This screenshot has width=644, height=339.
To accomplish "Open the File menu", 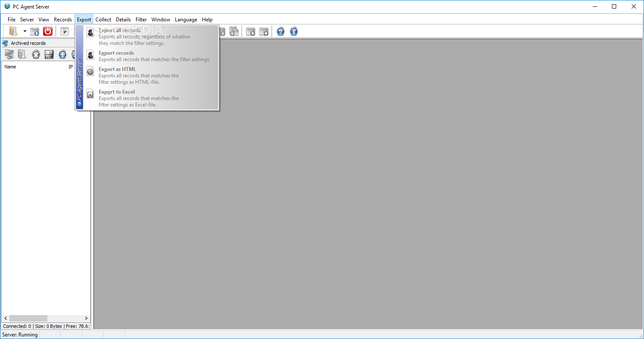I will (x=12, y=20).
